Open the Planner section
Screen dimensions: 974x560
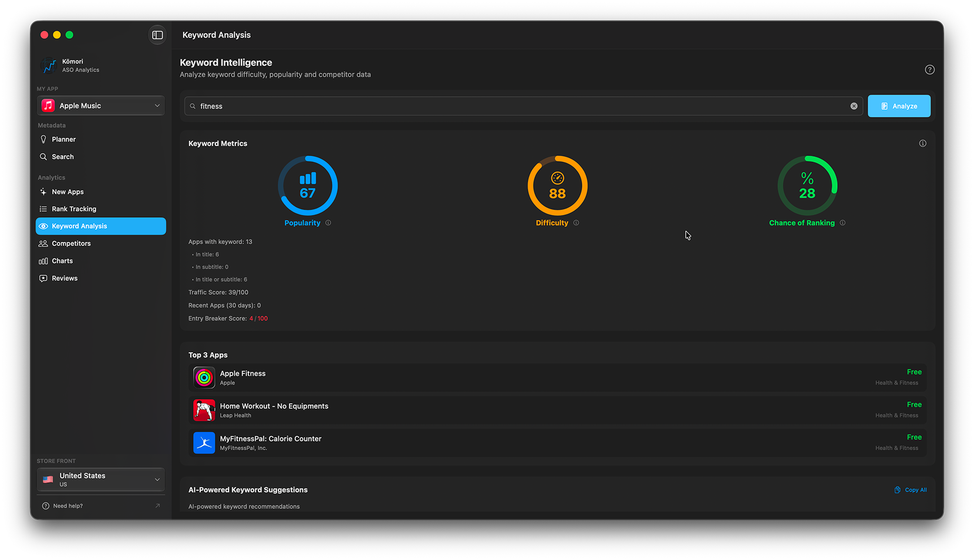[x=101, y=140]
